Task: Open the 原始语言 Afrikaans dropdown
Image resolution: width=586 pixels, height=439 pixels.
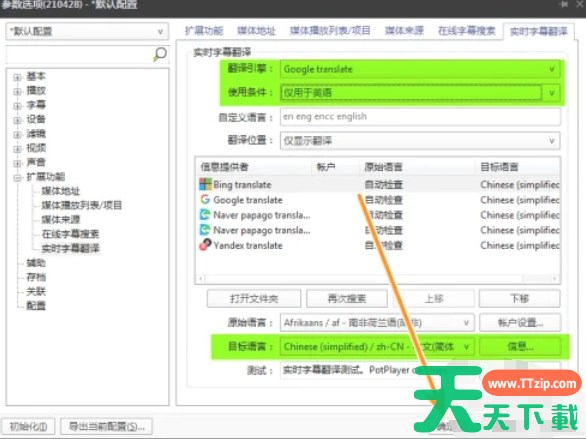Action: [x=377, y=322]
